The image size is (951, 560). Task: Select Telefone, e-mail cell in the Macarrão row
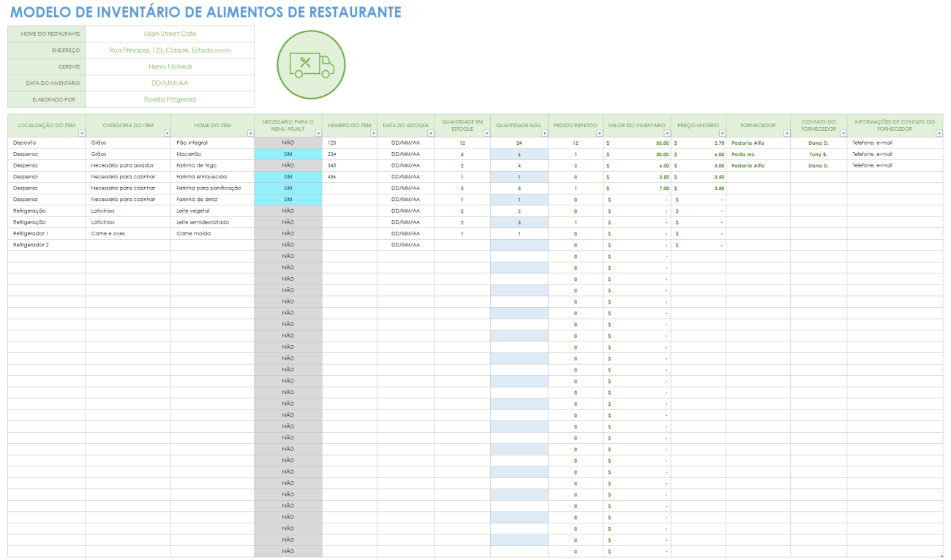coord(895,154)
